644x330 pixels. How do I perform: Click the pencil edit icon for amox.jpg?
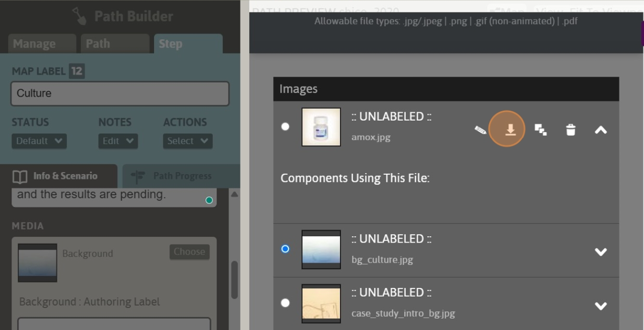pyautogui.click(x=480, y=130)
